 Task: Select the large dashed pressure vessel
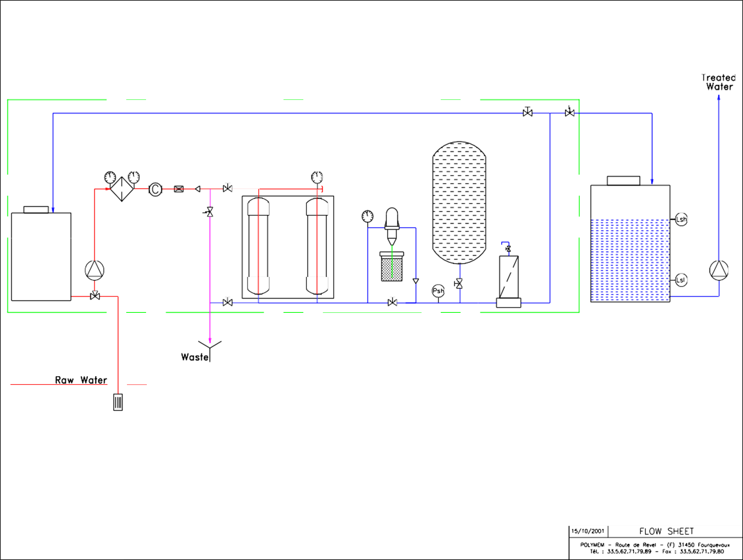pyautogui.click(x=459, y=203)
